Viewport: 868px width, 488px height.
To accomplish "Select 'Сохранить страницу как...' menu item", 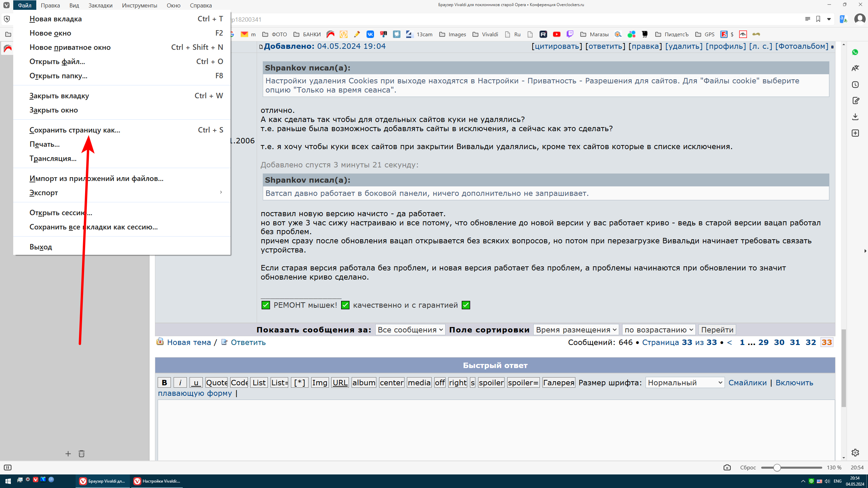I will point(75,130).
